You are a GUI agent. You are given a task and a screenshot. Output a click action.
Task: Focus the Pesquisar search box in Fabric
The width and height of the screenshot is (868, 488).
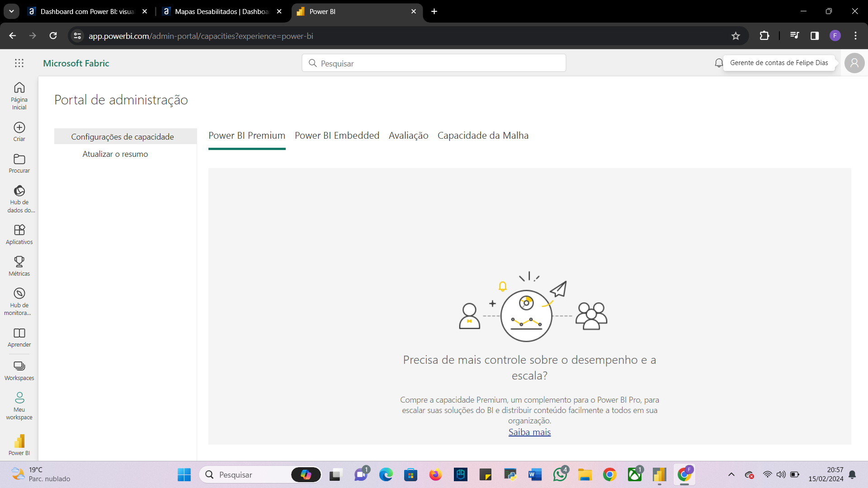[434, 63]
